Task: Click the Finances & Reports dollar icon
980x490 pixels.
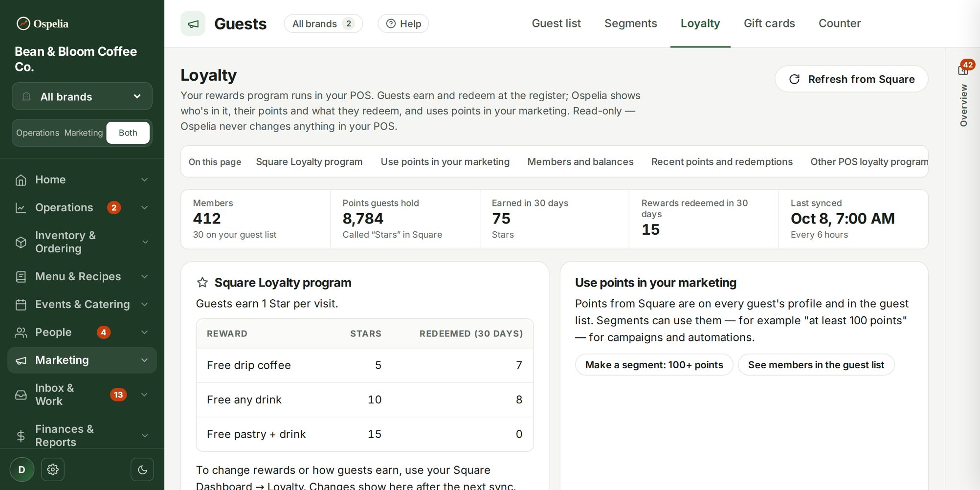Action: (21, 436)
